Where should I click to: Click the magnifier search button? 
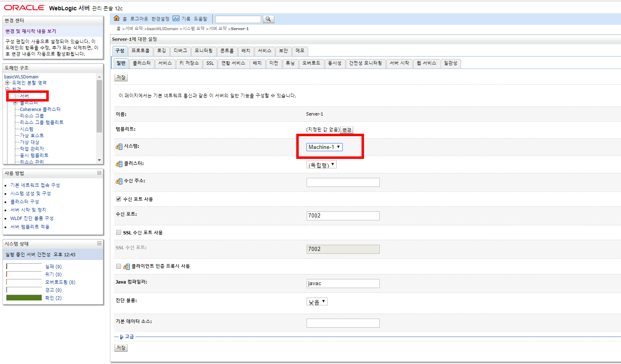tap(268, 19)
